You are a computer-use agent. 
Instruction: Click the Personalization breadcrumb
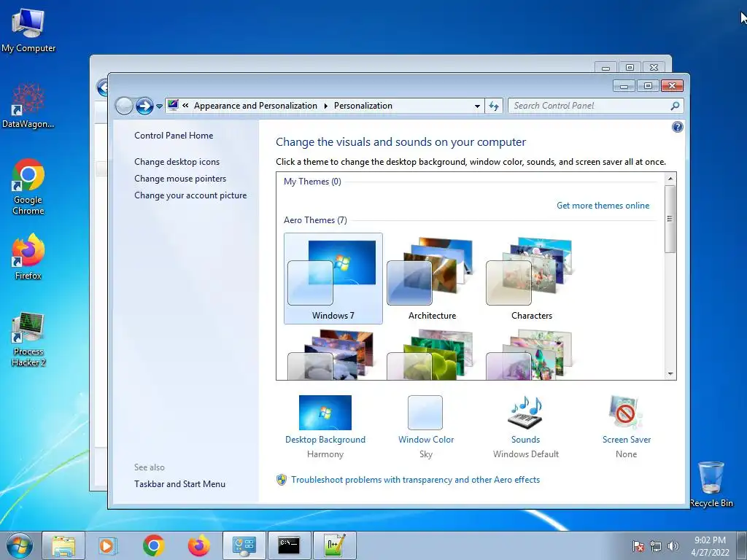coord(363,106)
